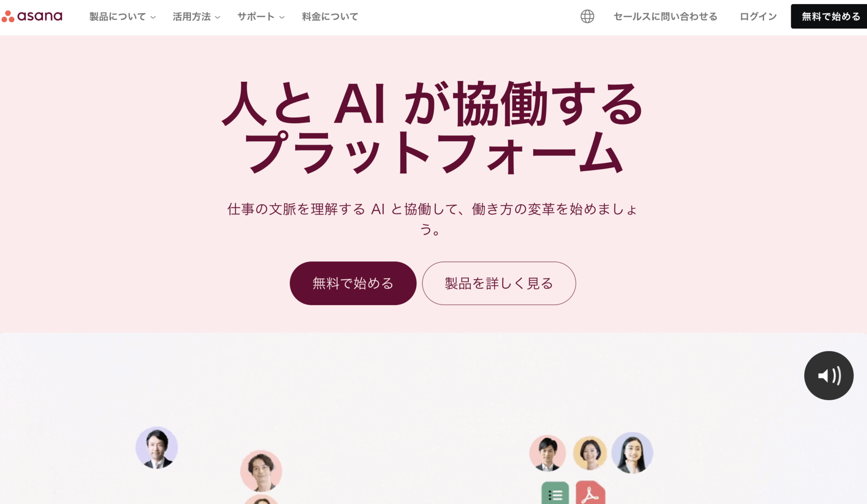
Task: Click the green list icon tile
Action: tap(555, 493)
